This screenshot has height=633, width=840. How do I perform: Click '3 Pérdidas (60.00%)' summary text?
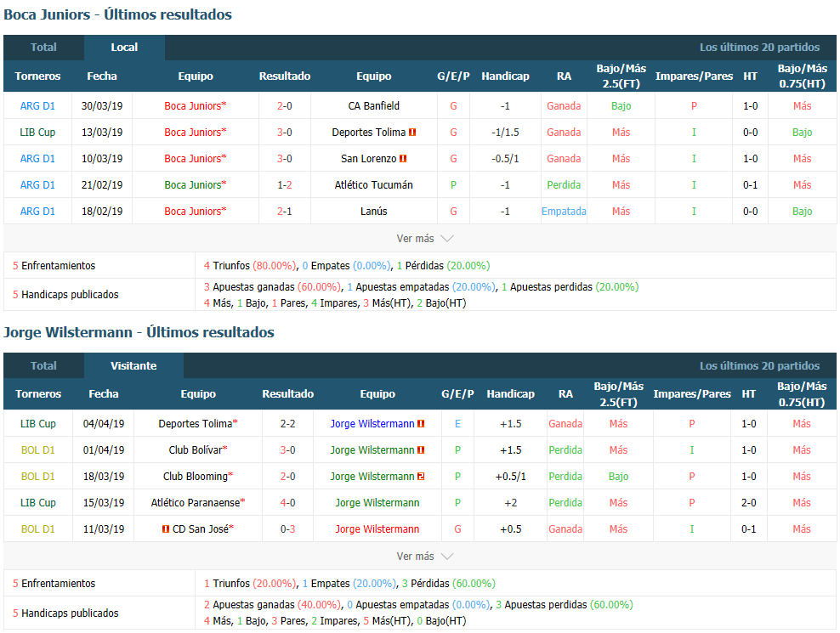pos(448,583)
